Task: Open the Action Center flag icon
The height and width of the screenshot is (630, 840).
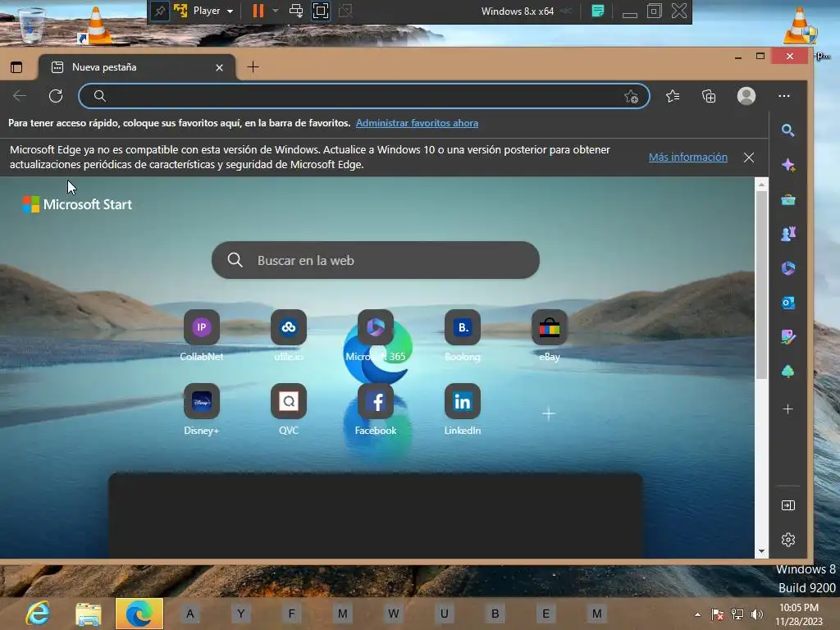Action: coord(717,614)
